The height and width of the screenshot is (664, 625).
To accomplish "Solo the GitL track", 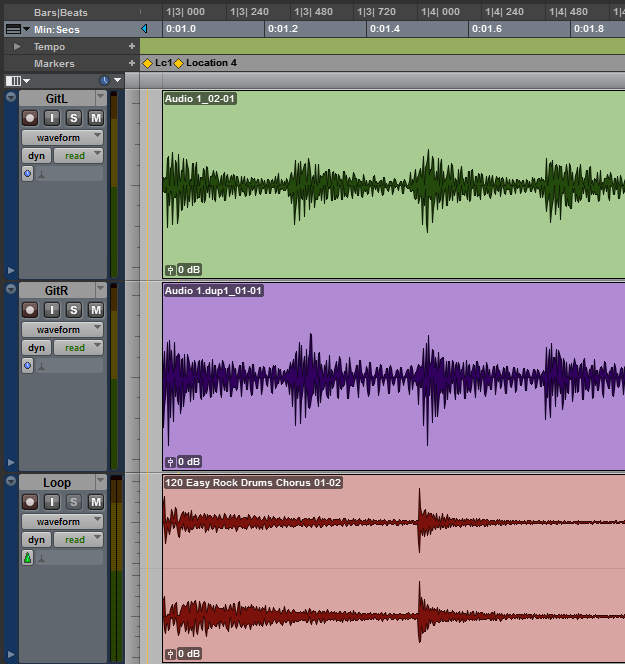I will (x=74, y=118).
